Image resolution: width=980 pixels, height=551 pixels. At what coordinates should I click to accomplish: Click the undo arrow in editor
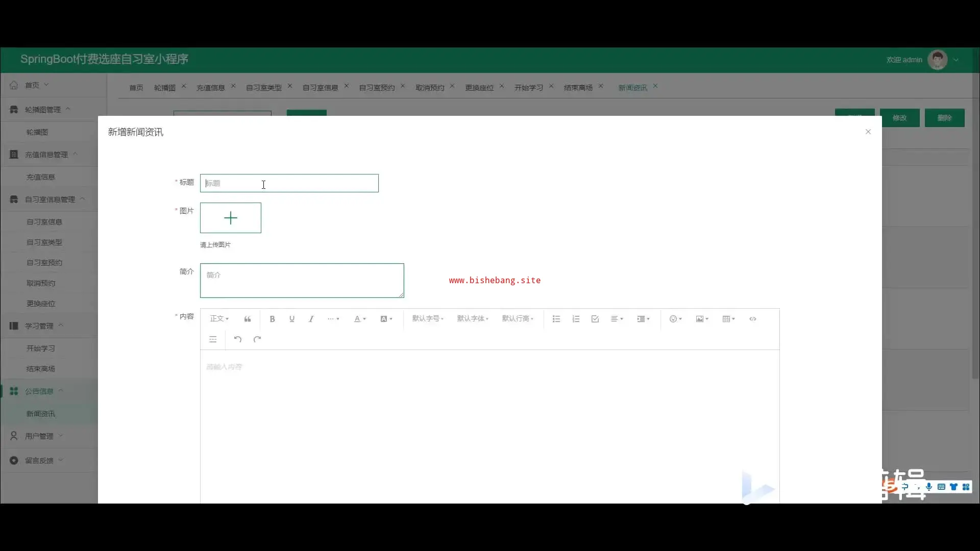[x=238, y=339]
